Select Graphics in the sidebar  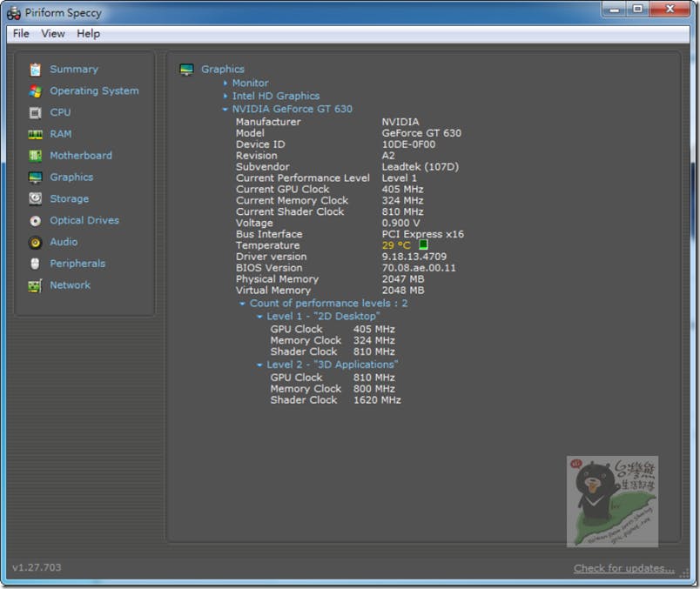coord(71,177)
